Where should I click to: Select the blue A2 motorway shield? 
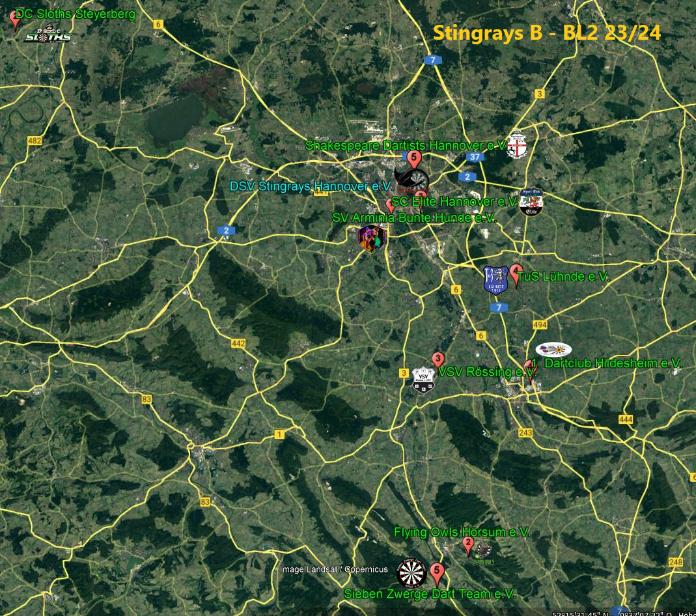tap(225, 230)
